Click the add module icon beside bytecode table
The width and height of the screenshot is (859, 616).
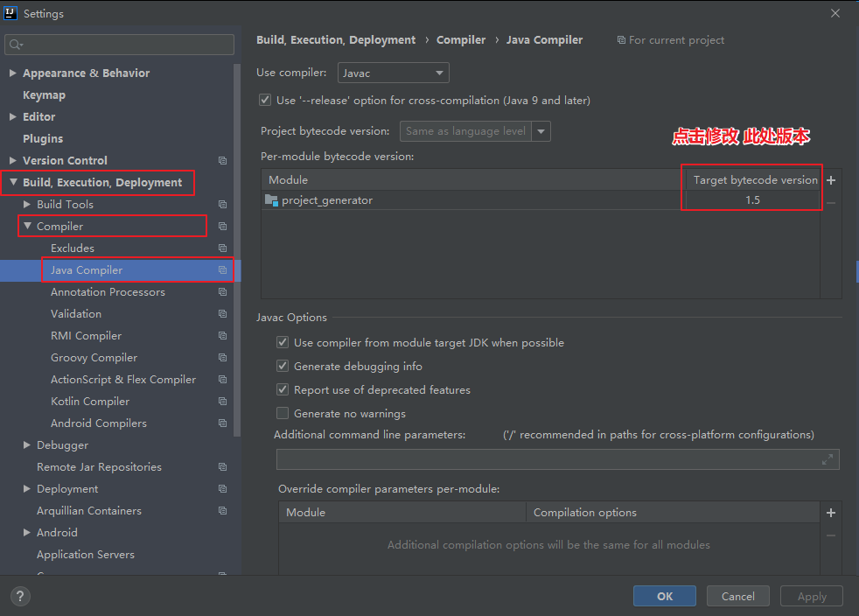click(831, 180)
